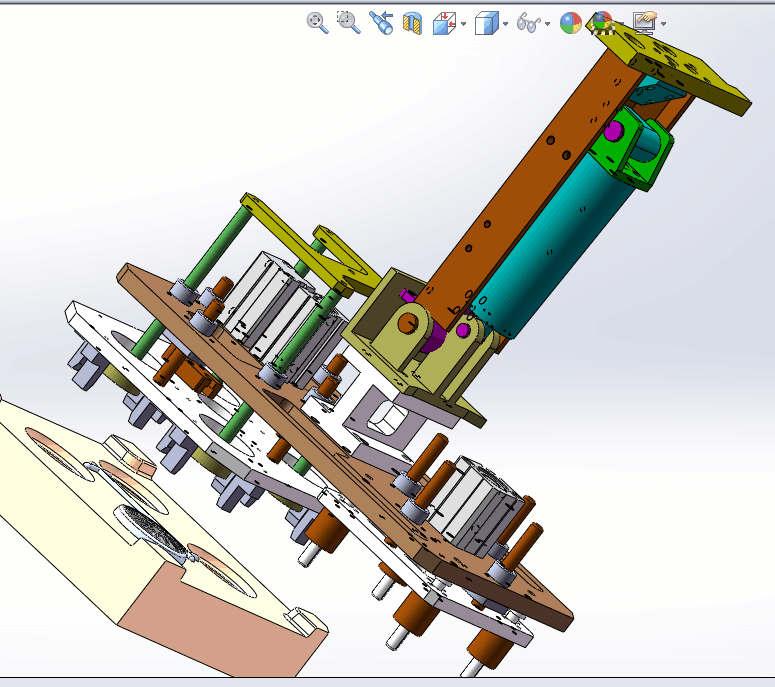The width and height of the screenshot is (775, 687).
Task: Select the Zoom to Fit tool
Action: tap(317, 23)
